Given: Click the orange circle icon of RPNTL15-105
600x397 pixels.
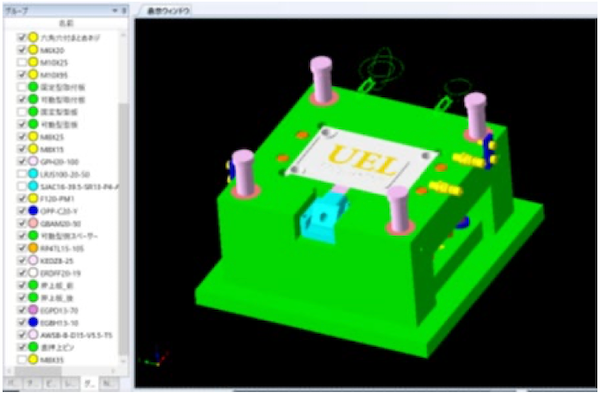Looking at the screenshot, I should click(33, 248).
